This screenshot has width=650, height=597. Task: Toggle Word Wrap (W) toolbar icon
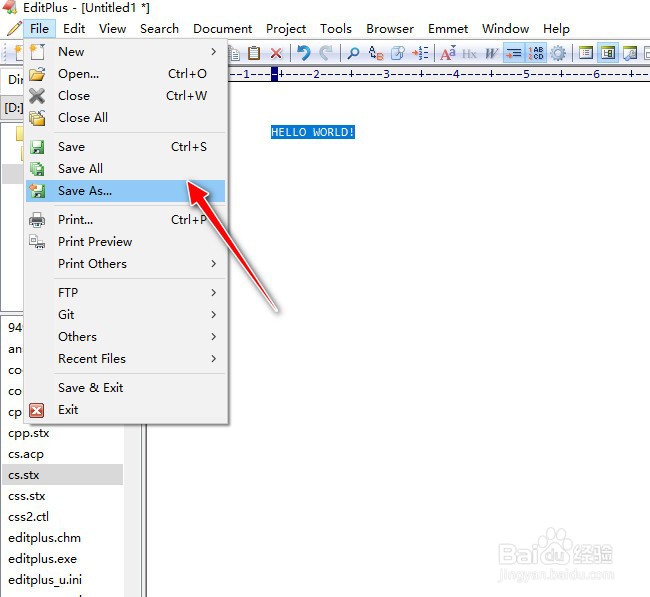[491, 53]
